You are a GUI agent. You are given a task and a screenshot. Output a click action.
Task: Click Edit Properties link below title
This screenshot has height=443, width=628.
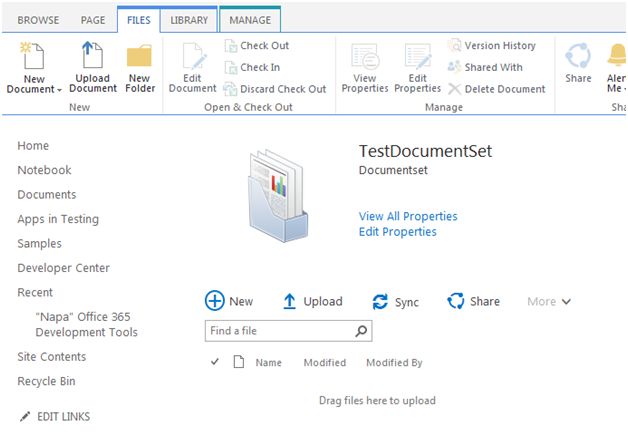click(x=398, y=232)
